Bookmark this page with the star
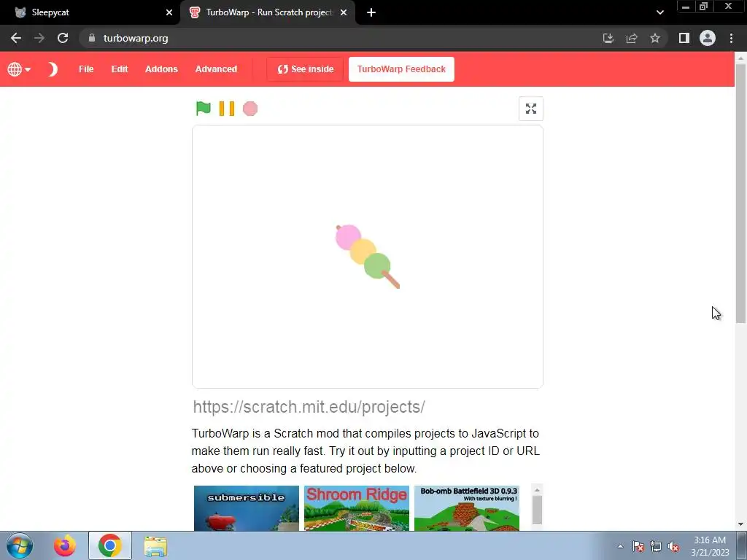 click(x=655, y=38)
